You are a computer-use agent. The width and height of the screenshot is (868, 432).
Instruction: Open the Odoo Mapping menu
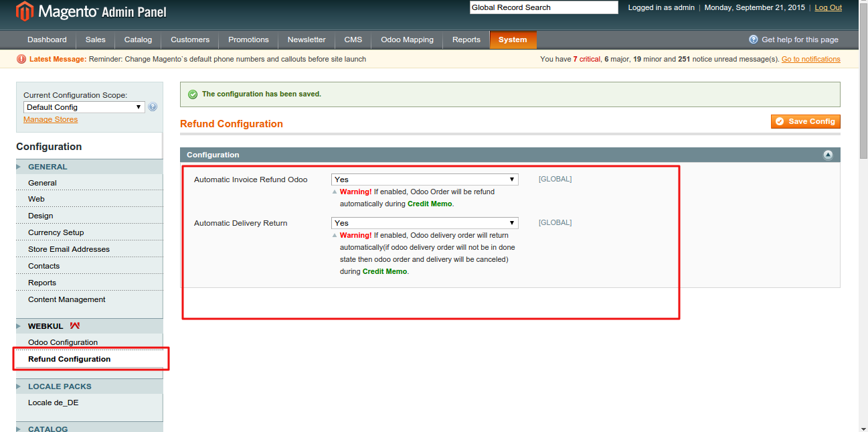(407, 40)
